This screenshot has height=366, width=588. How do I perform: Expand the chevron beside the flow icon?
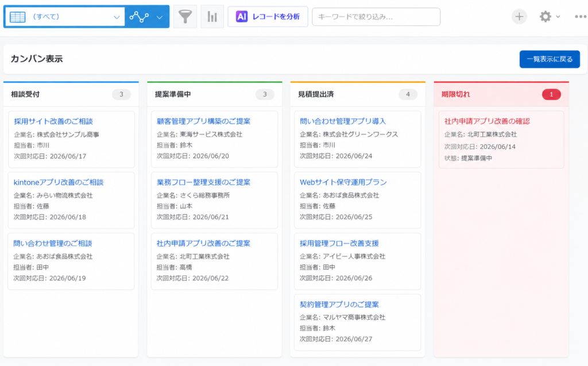(160, 17)
